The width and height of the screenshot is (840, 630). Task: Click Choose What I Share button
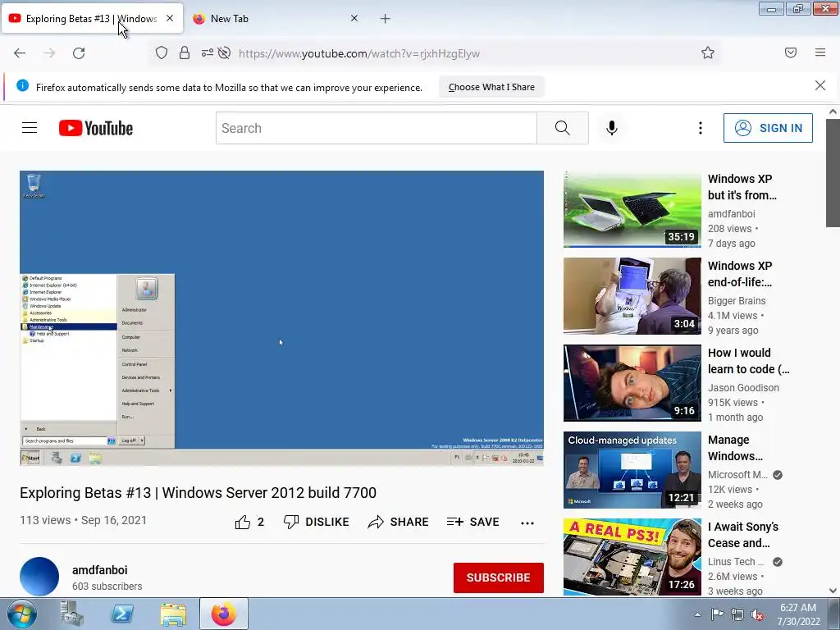pos(491,87)
